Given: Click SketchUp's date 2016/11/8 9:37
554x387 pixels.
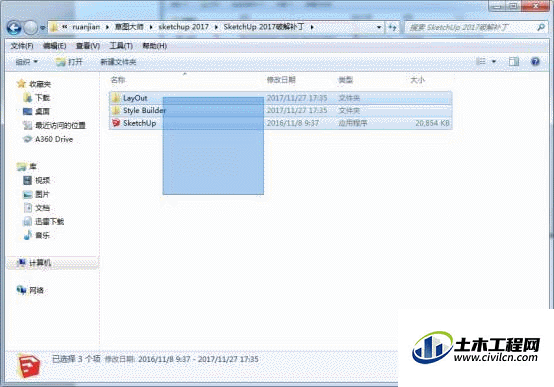Looking at the screenshot, I should click(x=293, y=123).
